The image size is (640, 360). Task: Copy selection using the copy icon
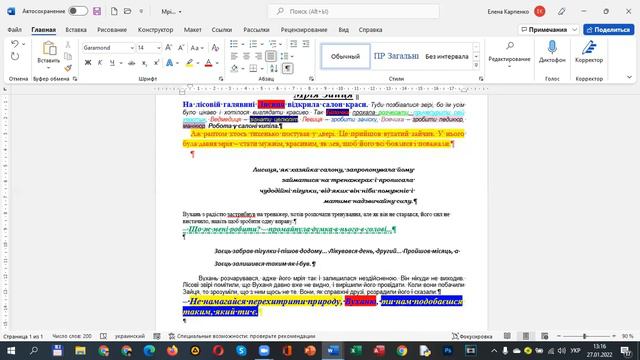click(x=68, y=56)
